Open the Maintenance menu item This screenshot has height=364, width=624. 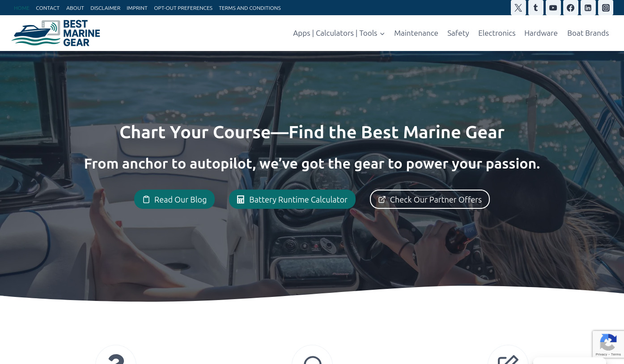coord(416,33)
